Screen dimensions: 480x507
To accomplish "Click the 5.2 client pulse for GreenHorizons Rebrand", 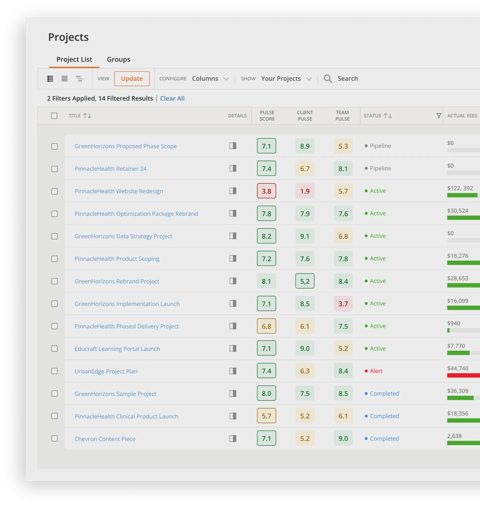I will (x=305, y=281).
